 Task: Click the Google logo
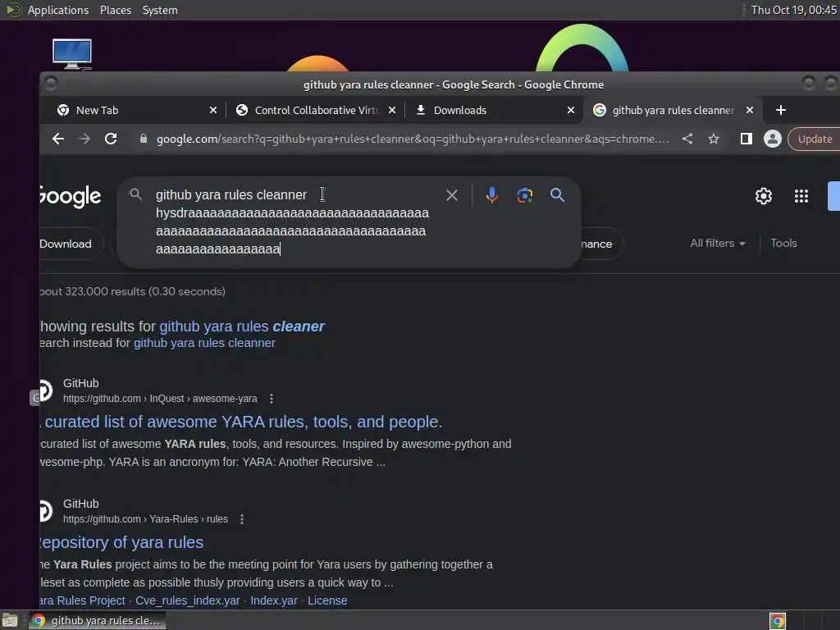tap(71, 197)
